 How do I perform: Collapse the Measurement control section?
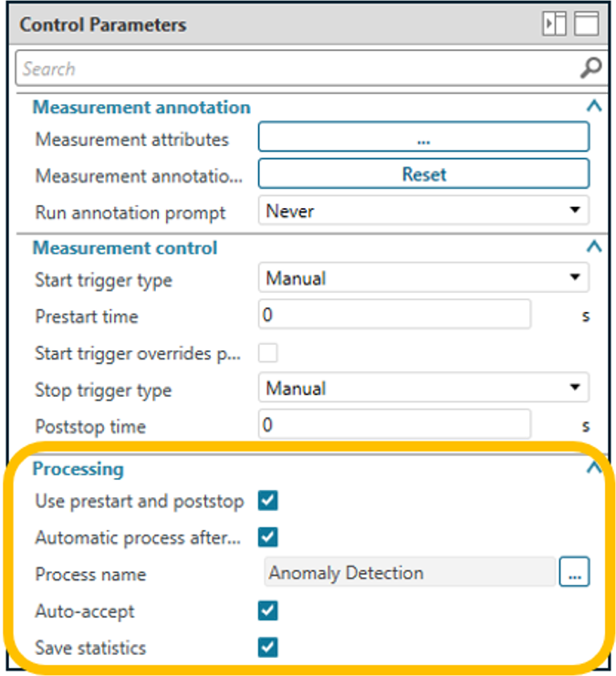[x=594, y=247]
